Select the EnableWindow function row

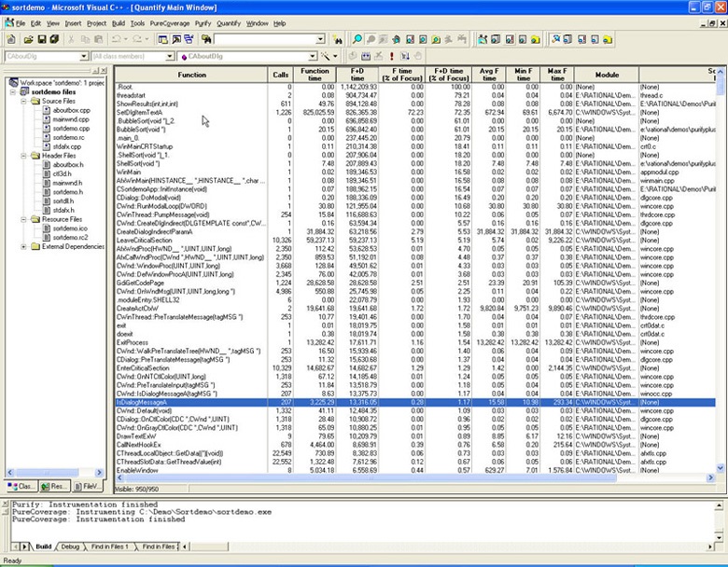415,470
